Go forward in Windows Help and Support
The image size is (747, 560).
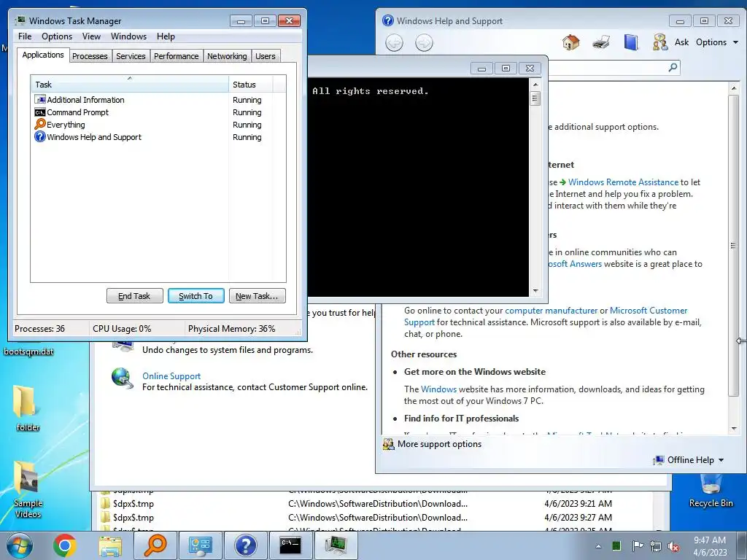click(x=424, y=43)
